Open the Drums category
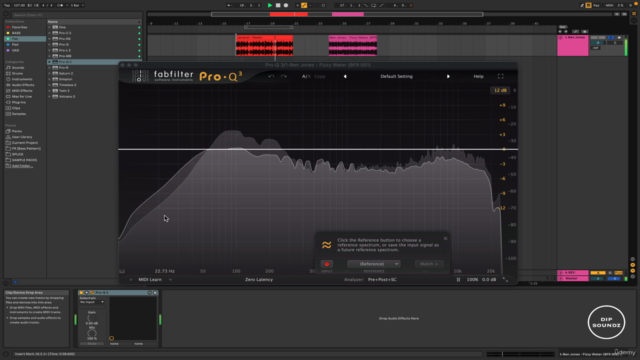Screen dimensions: 640x360 tap(17, 73)
